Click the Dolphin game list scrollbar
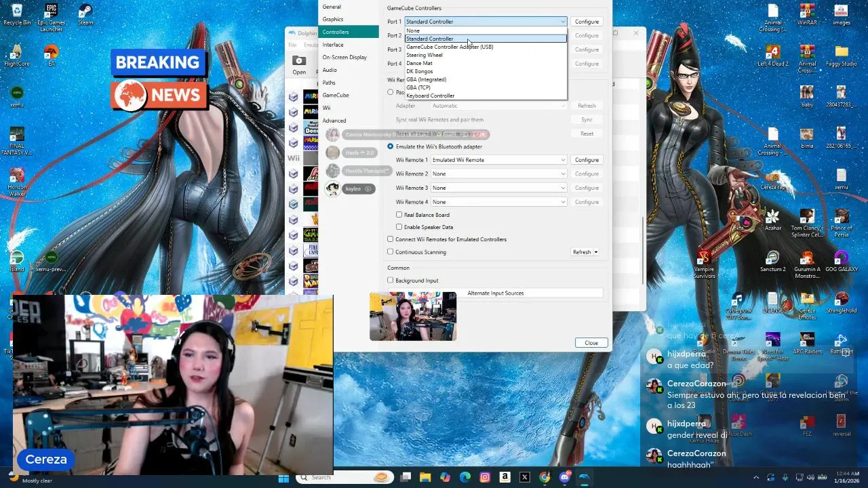The height and width of the screenshot is (488, 868). pos(643,251)
